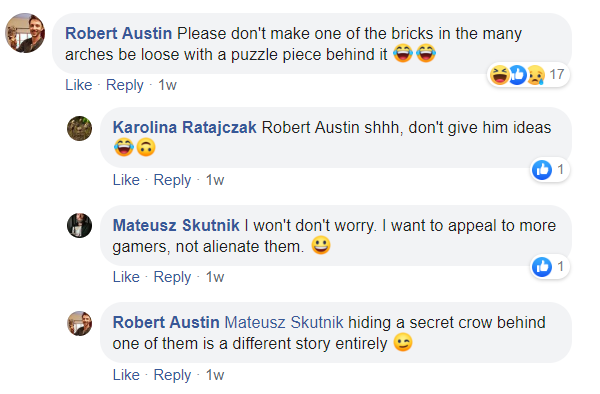
Task: Open Mateusz Skutnik's avatar
Action: click(x=80, y=225)
